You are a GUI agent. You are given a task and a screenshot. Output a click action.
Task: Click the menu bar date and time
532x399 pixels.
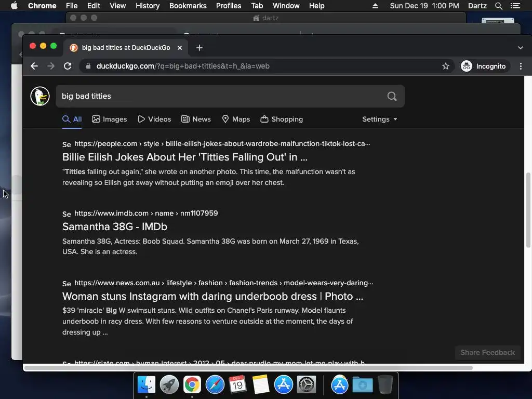[x=424, y=6]
